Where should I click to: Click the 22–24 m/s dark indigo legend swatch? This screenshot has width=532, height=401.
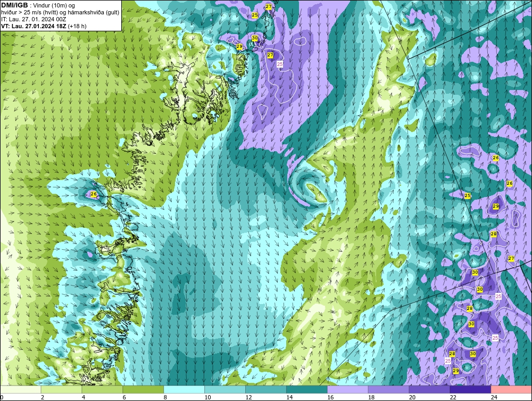(471, 389)
